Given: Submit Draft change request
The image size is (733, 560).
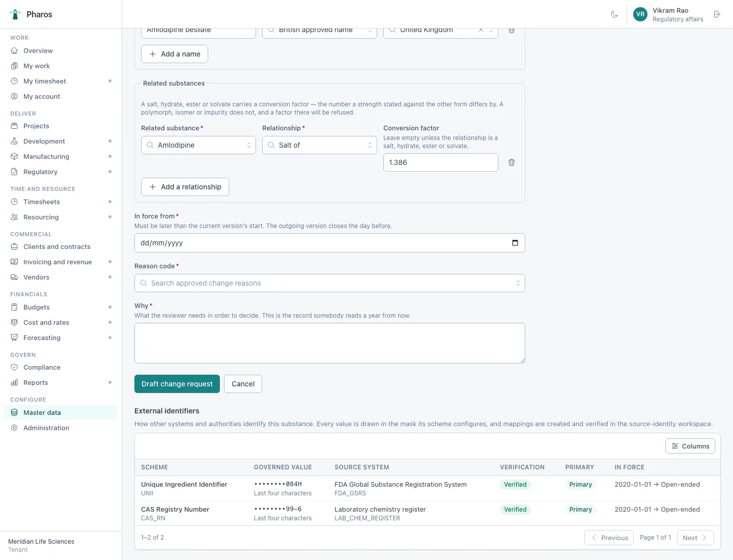Looking at the screenshot, I should click(x=177, y=384).
